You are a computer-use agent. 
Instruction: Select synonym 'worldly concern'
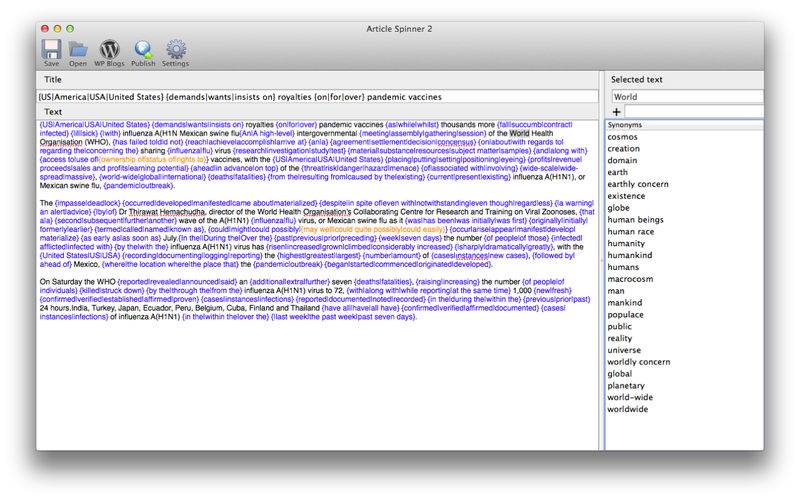point(639,362)
